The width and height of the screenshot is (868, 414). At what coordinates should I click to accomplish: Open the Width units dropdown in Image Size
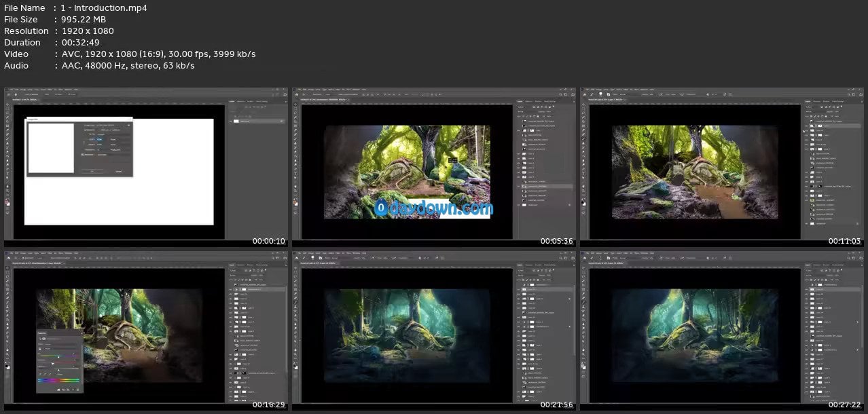coord(113,138)
